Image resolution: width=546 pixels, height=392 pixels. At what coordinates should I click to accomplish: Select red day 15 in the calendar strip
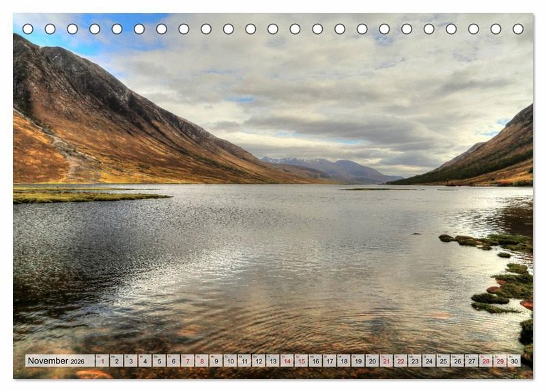click(302, 361)
